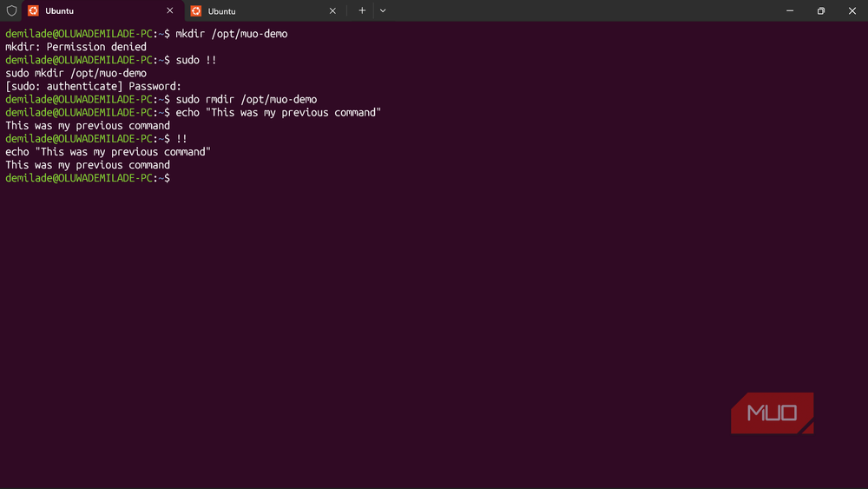Click the expanded echo line after '!!'
This screenshot has width=868, height=489.
[x=108, y=152]
